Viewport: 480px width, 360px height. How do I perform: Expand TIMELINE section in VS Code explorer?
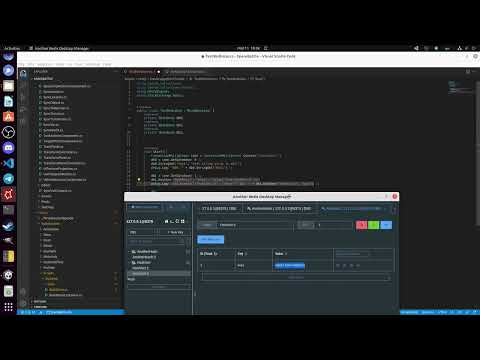[x=40, y=307]
